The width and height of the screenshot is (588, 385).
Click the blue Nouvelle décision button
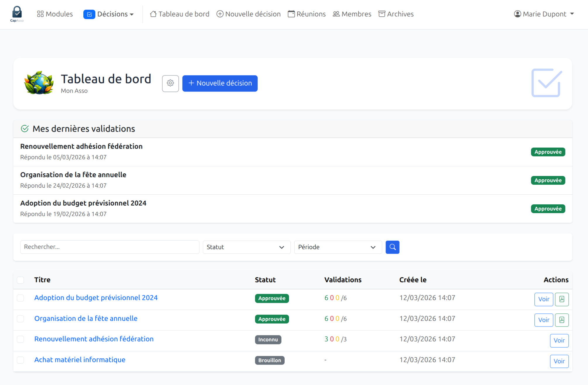(220, 83)
